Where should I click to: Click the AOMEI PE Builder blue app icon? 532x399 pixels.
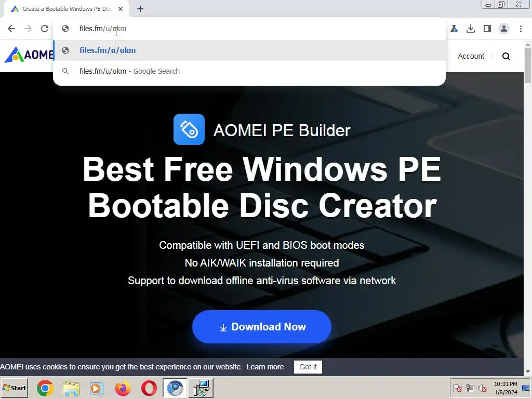tap(189, 129)
